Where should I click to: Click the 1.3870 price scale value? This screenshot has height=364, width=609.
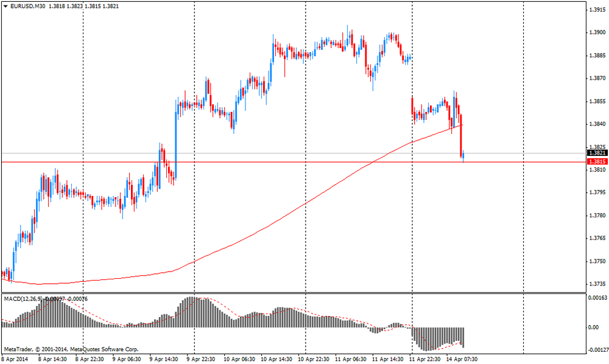pos(597,79)
